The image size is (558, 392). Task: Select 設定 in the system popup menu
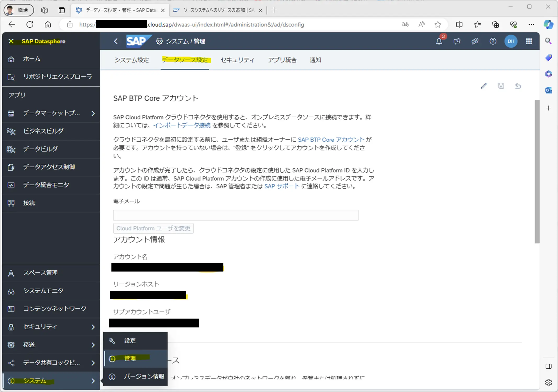[x=135, y=341]
